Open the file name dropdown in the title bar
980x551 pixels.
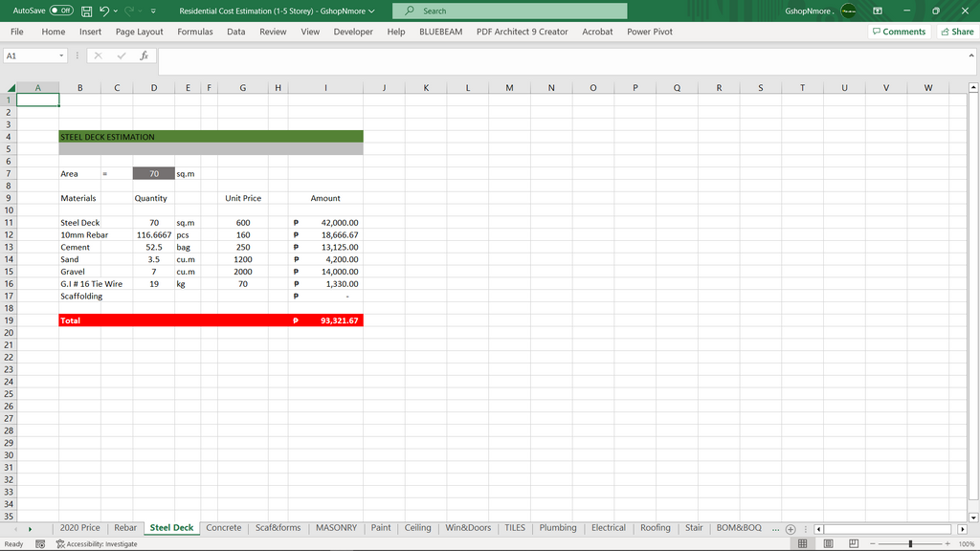371,11
